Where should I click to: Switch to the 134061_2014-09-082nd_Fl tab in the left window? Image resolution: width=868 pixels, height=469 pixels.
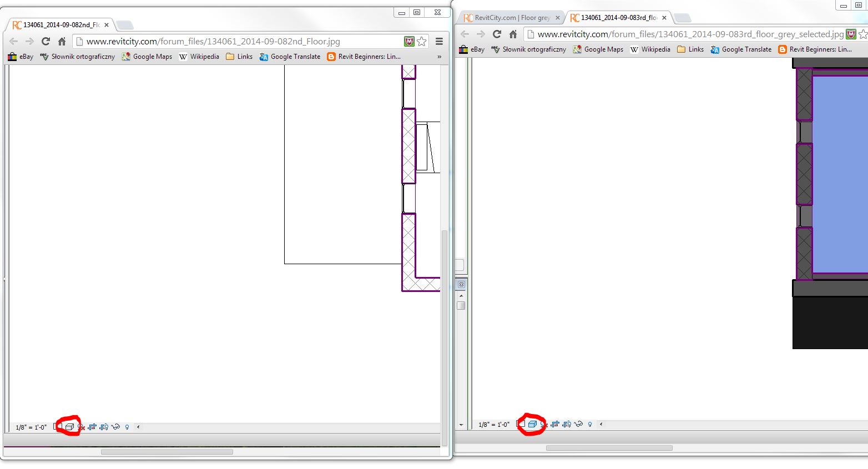click(x=61, y=25)
